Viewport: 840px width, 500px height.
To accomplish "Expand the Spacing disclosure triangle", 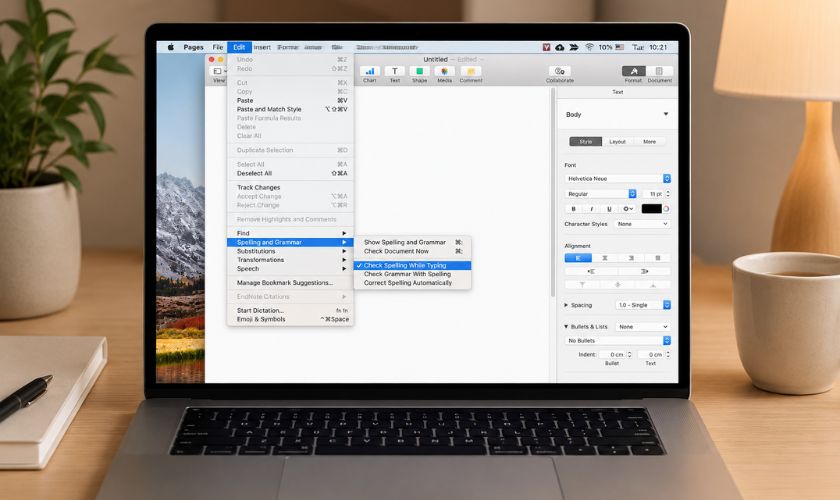I will click(x=566, y=305).
